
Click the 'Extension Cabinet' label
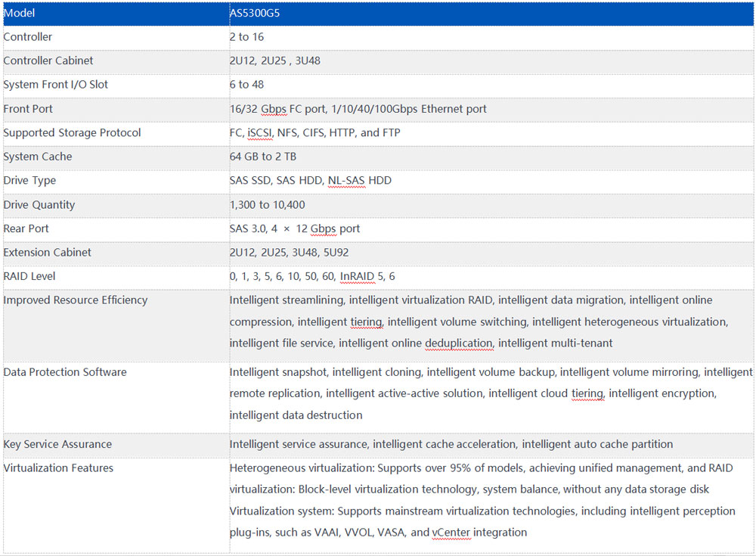(47, 253)
